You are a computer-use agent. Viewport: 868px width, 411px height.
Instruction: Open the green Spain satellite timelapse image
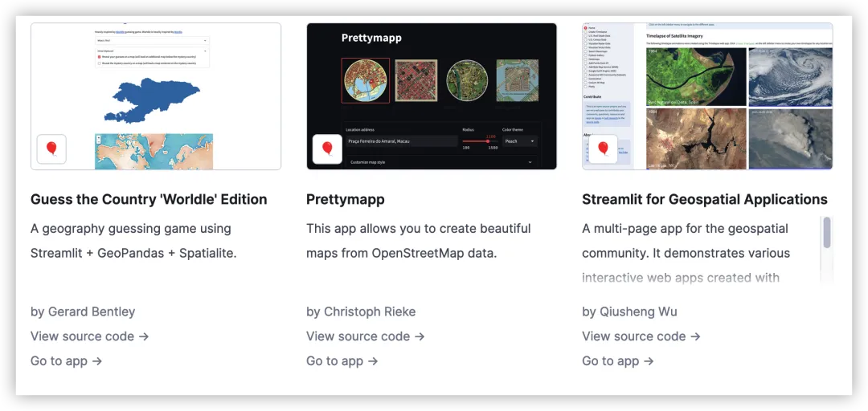point(696,77)
